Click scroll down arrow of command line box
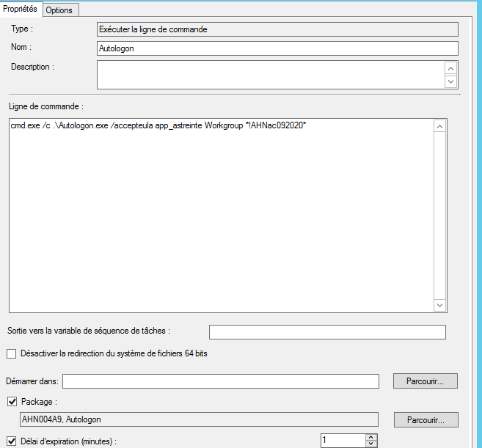 pos(440,305)
